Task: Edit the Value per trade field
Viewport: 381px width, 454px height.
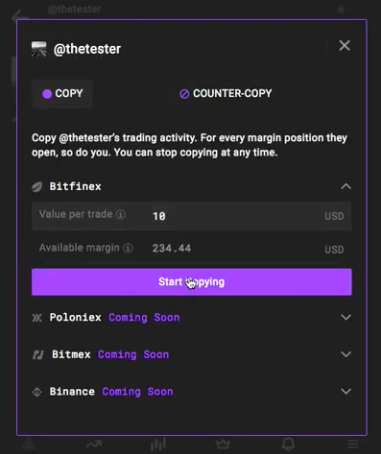Action: click(x=192, y=216)
